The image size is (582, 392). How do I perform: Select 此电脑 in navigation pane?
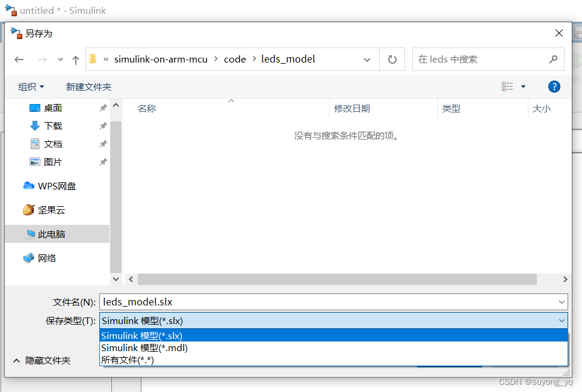58,234
